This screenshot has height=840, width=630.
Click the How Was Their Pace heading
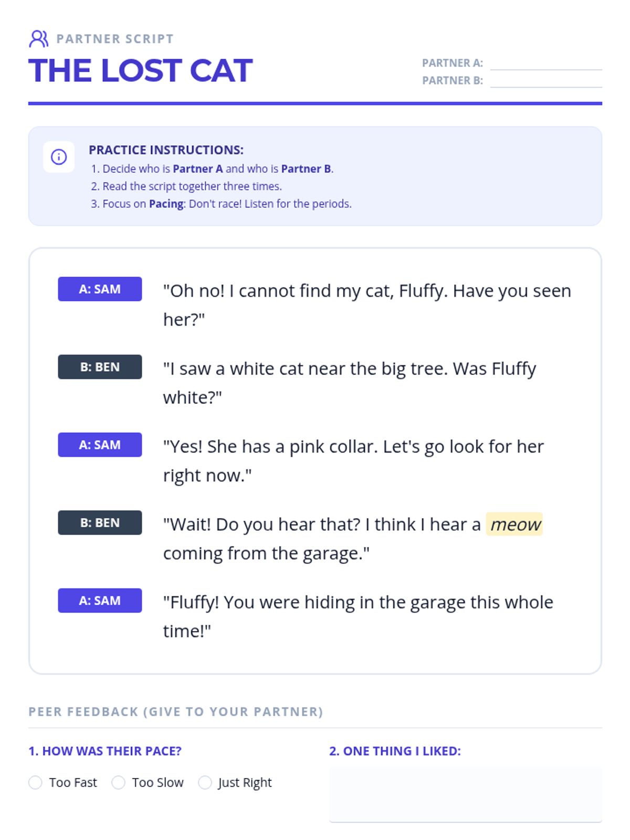(105, 751)
